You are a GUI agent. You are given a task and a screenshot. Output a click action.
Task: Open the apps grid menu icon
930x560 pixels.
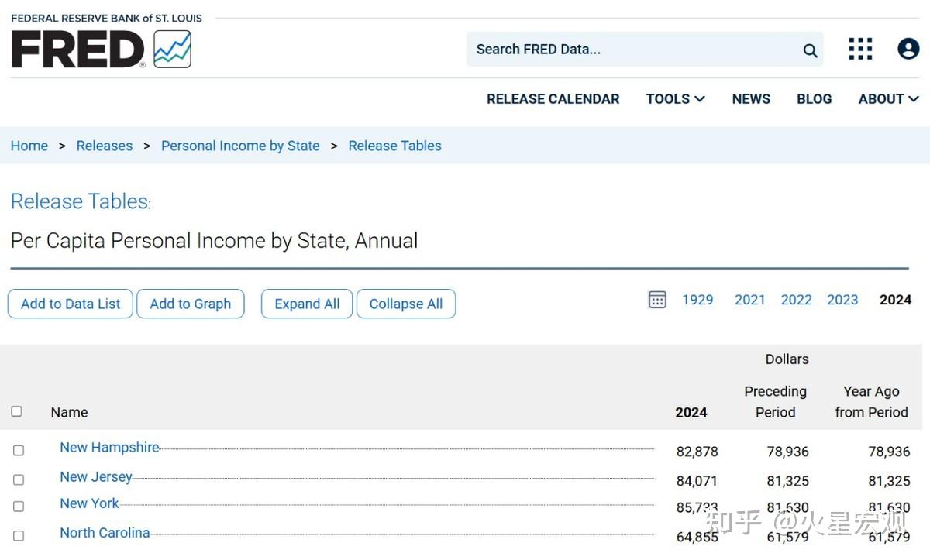tap(860, 49)
